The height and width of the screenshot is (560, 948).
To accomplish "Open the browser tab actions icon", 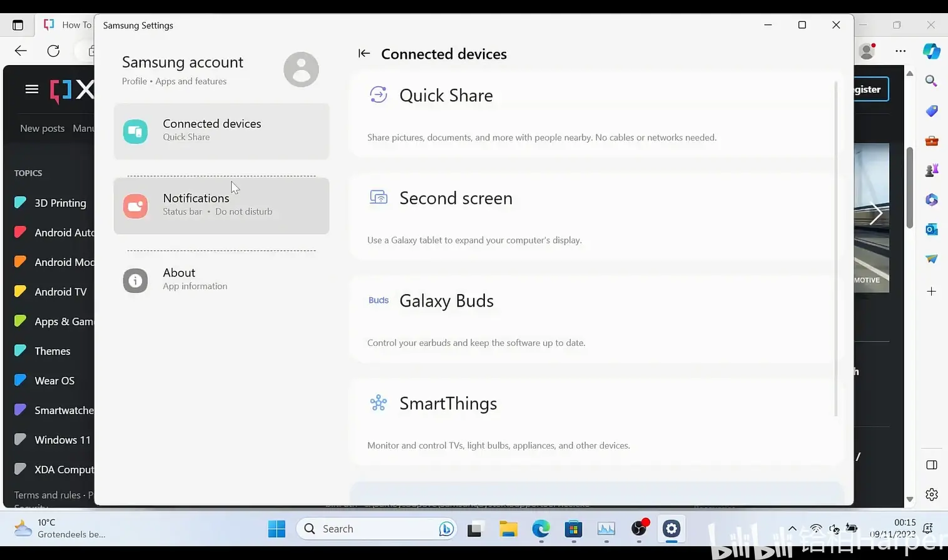I will pos(18,25).
